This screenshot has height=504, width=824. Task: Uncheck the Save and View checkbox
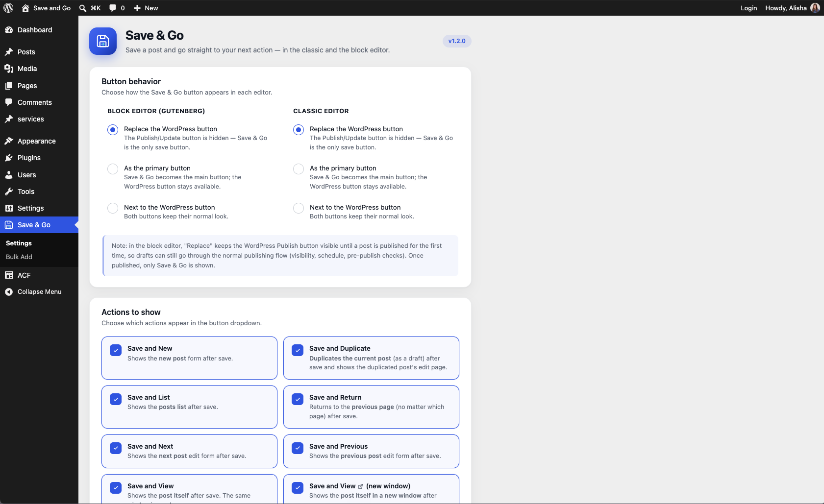tap(116, 488)
